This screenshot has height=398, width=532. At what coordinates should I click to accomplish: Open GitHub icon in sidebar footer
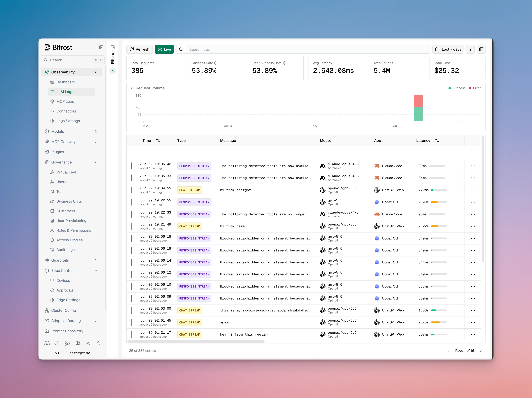click(57, 343)
